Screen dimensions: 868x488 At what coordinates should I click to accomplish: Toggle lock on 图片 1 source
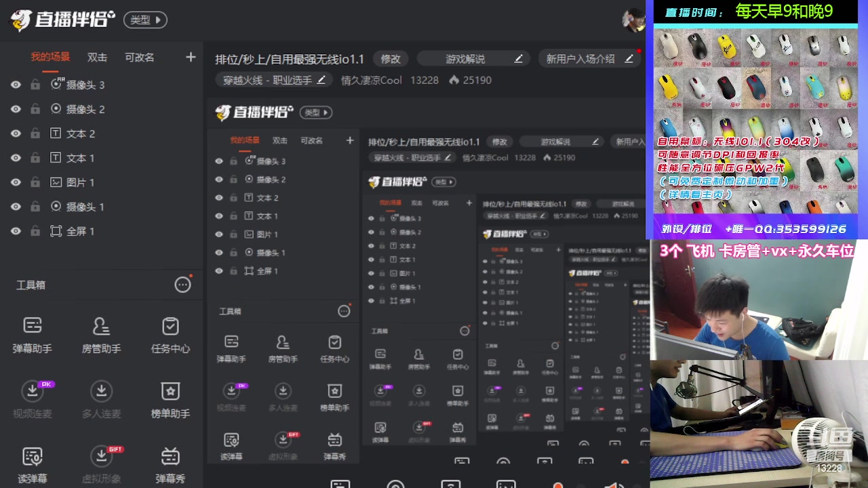[35, 182]
